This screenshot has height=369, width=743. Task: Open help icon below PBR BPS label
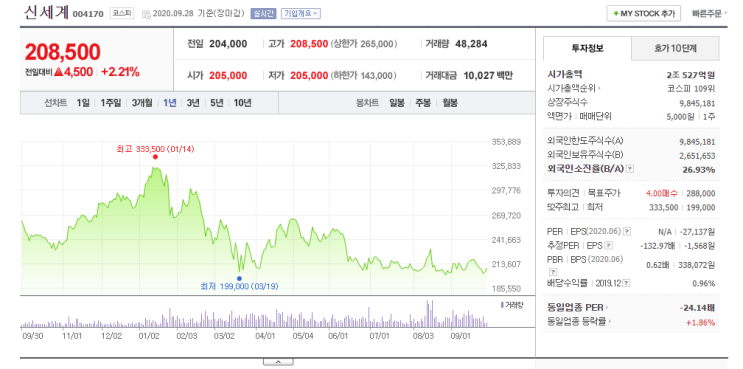coord(553,272)
